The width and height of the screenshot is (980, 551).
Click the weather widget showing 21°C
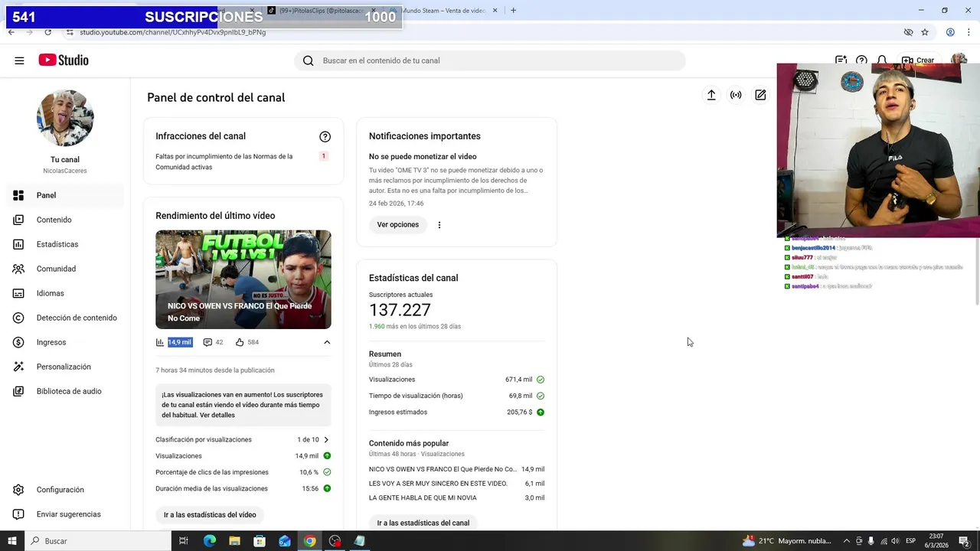point(786,541)
